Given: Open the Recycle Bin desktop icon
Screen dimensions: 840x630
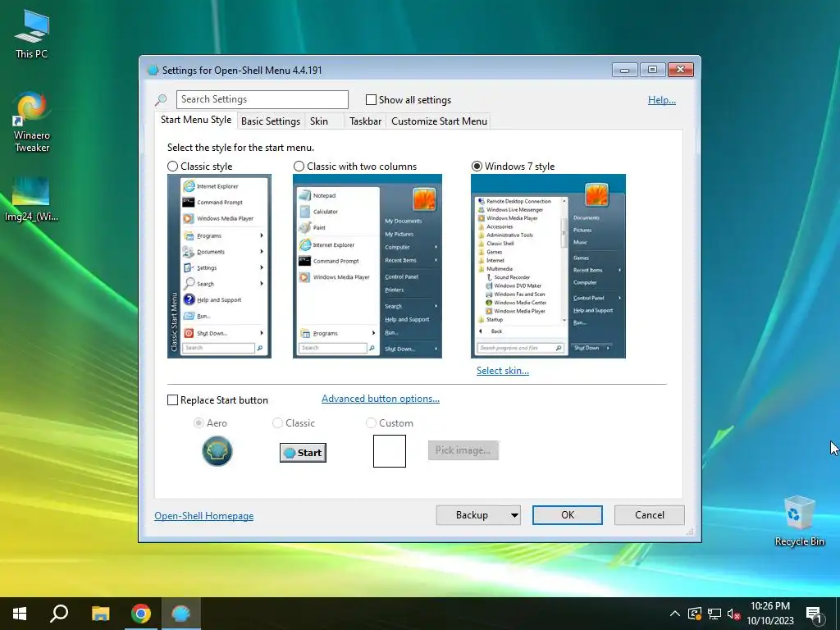Looking at the screenshot, I should [x=799, y=520].
